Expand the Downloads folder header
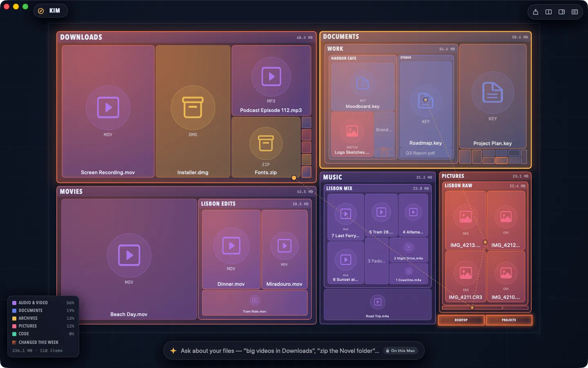Viewport: 588px width, 368px height. point(186,37)
